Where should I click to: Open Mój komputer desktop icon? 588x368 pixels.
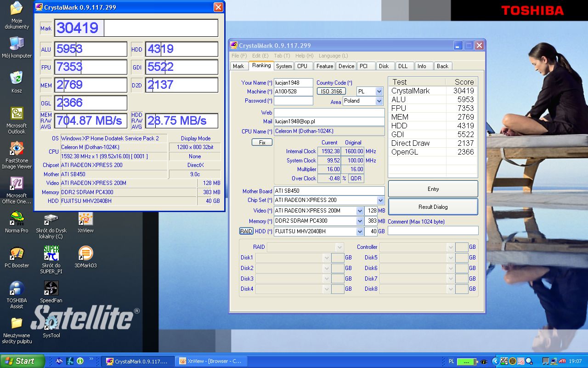pos(17,47)
